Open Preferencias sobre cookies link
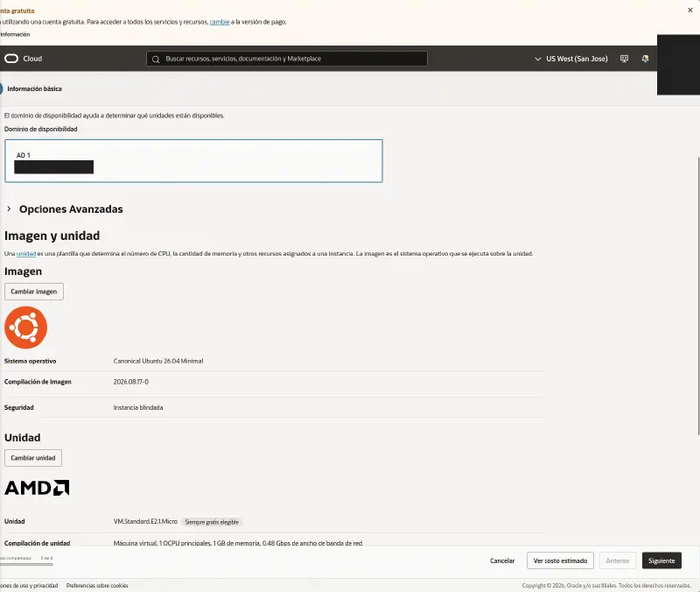This screenshot has width=700, height=592. click(97, 585)
